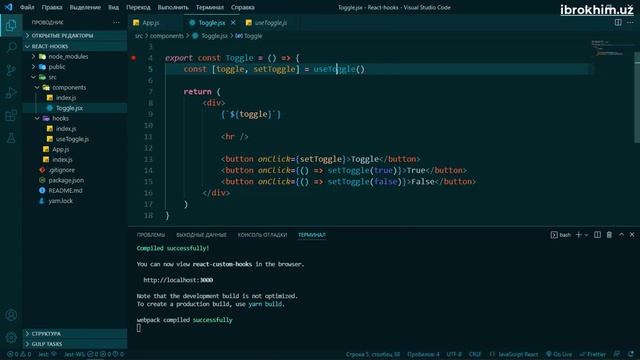Collapse the REACT-HOOKS root folder
Viewport: 640px width, 360px height.
(75, 46)
